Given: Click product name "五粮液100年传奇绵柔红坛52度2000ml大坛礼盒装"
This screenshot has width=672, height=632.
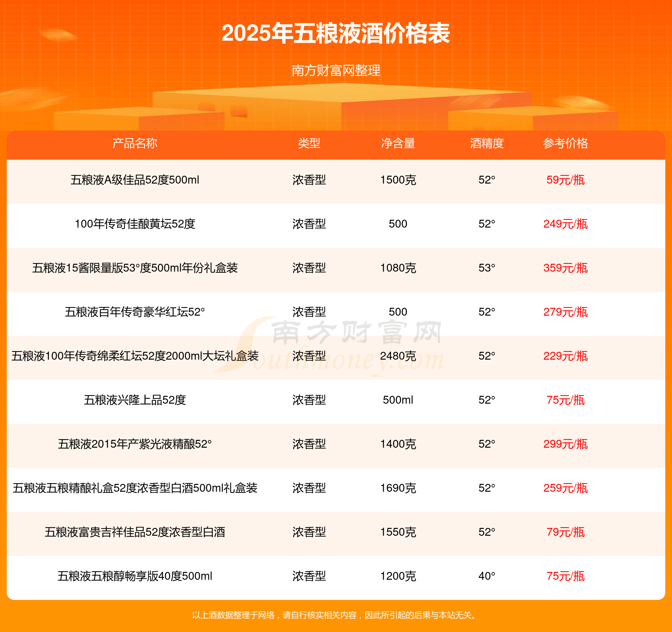Looking at the screenshot, I should point(135,356).
